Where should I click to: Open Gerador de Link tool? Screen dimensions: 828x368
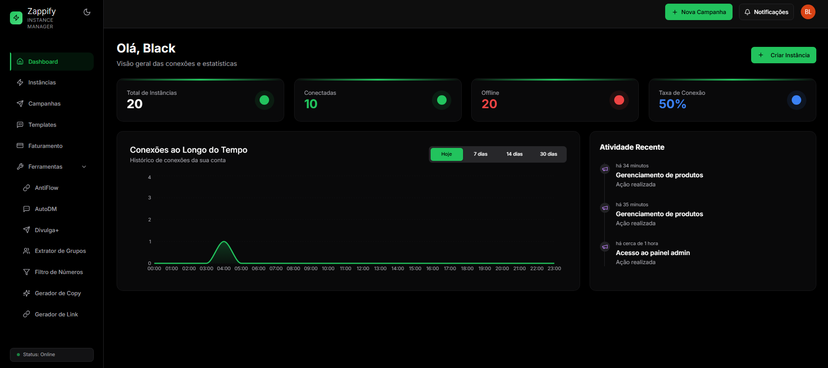55,314
